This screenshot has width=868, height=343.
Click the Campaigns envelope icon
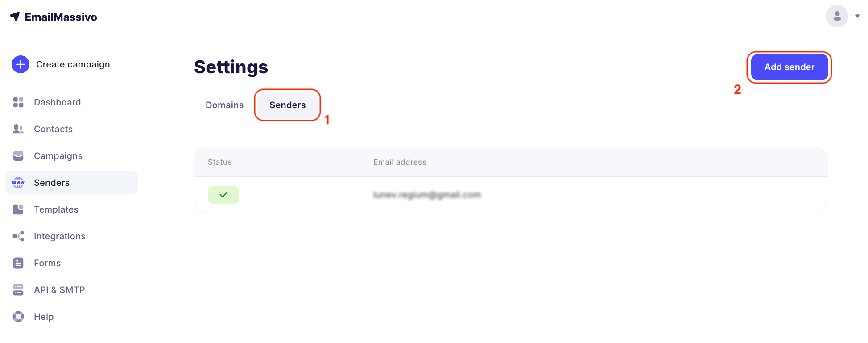tap(18, 156)
